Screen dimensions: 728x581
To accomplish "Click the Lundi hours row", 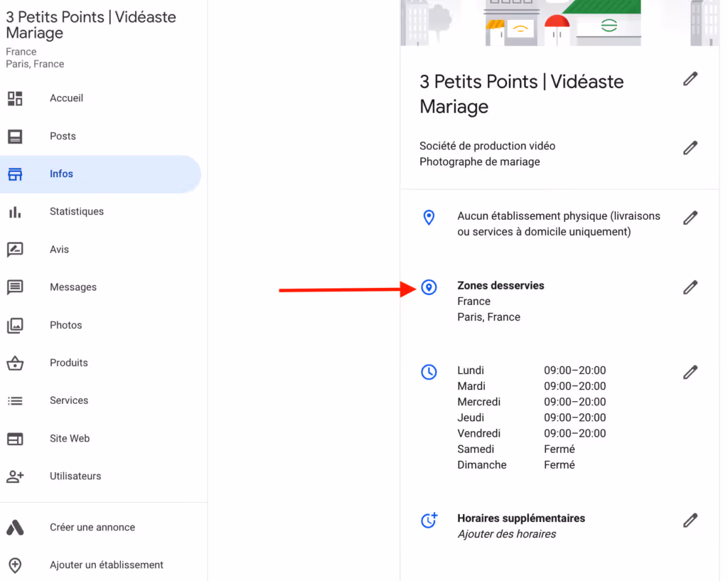I will (531, 371).
